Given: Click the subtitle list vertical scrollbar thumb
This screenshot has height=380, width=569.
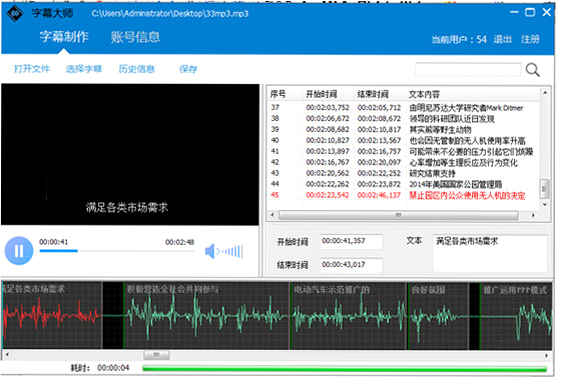Looking at the screenshot, I should tap(545, 189).
